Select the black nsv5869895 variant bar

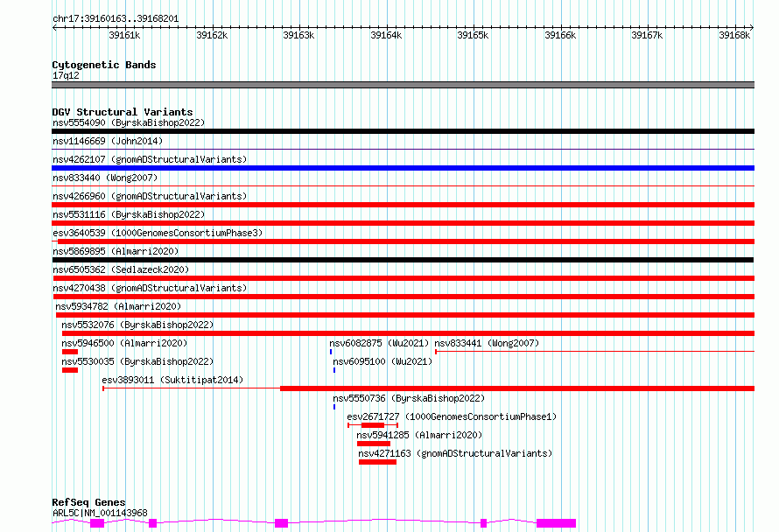[x=403, y=260]
